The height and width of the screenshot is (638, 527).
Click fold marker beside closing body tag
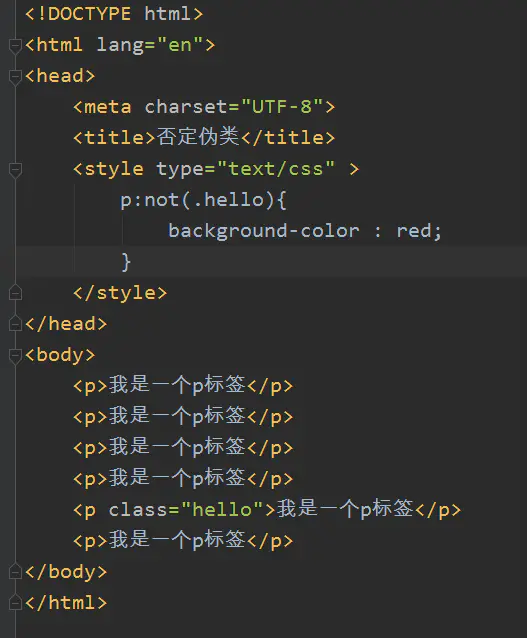15,571
